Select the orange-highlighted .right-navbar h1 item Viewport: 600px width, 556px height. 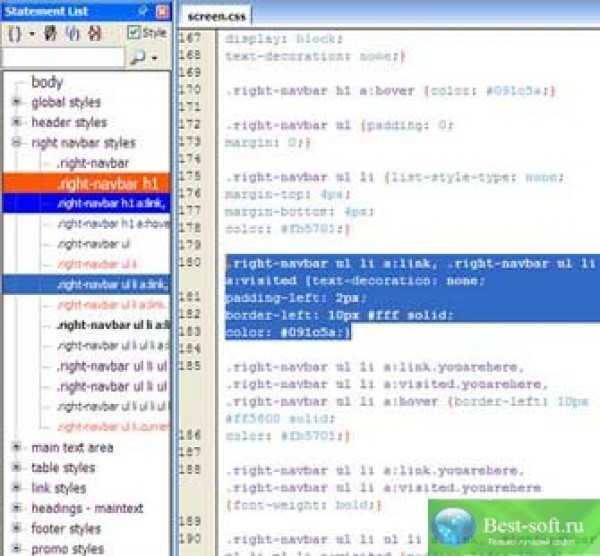[x=86, y=184]
